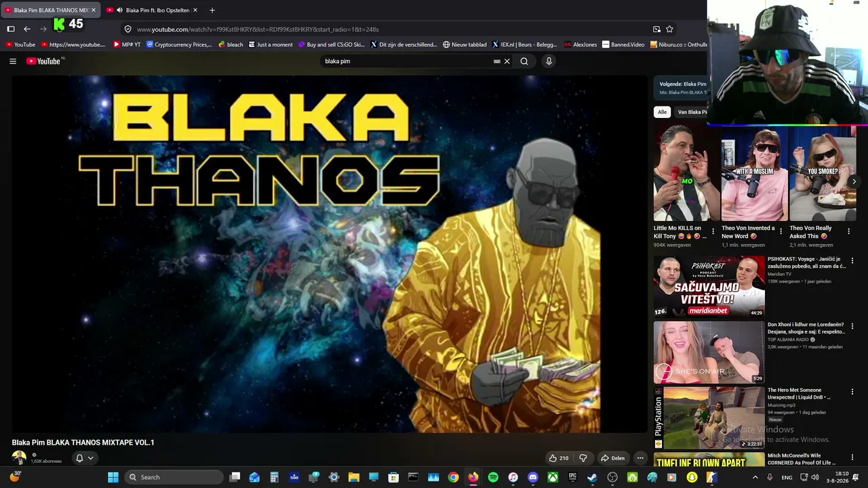Viewport: 868px width, 488px height.
Task: Open options for Don Xhoni video
Action: click(x=852, y=327)
